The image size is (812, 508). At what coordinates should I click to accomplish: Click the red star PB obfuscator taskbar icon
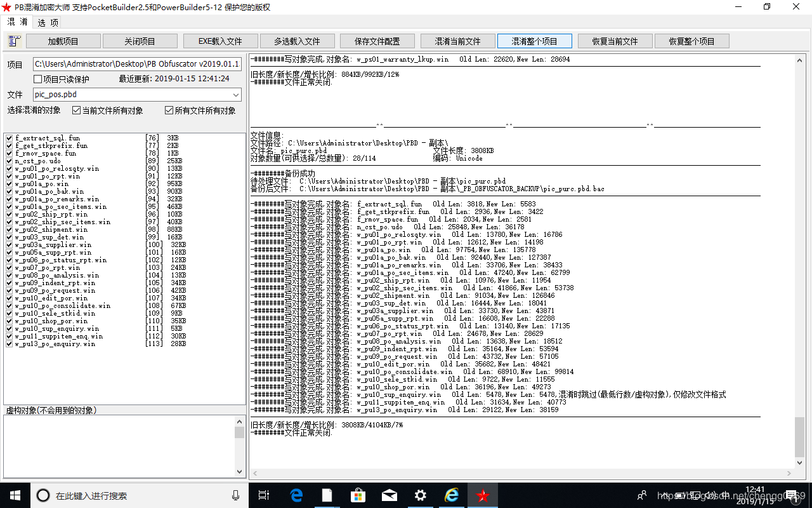483,495
